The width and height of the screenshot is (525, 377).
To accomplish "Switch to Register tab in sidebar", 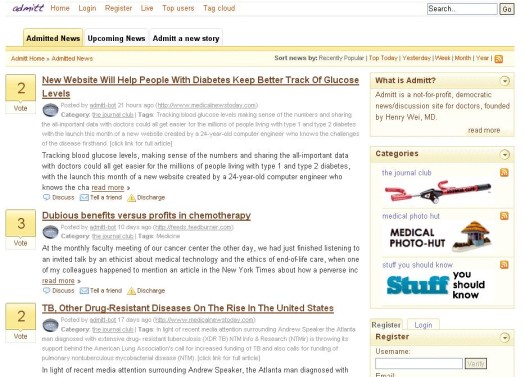I will (x=386, y=324).
